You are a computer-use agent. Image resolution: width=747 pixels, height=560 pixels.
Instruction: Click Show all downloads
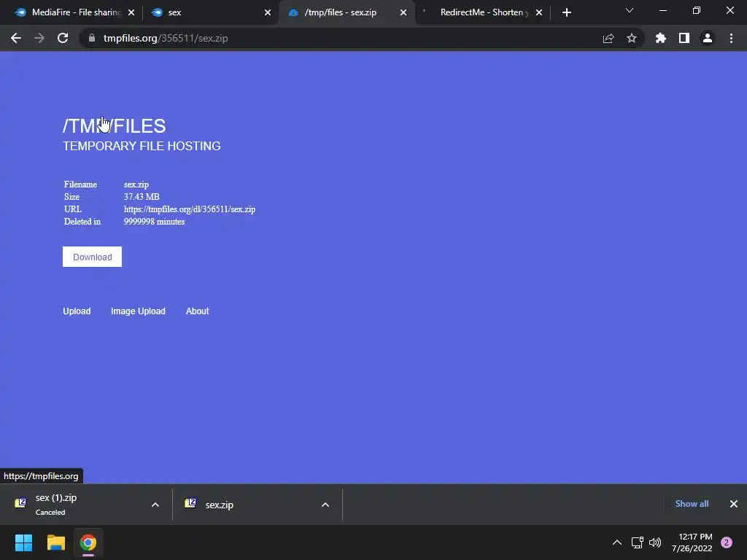tap(692, 504)
